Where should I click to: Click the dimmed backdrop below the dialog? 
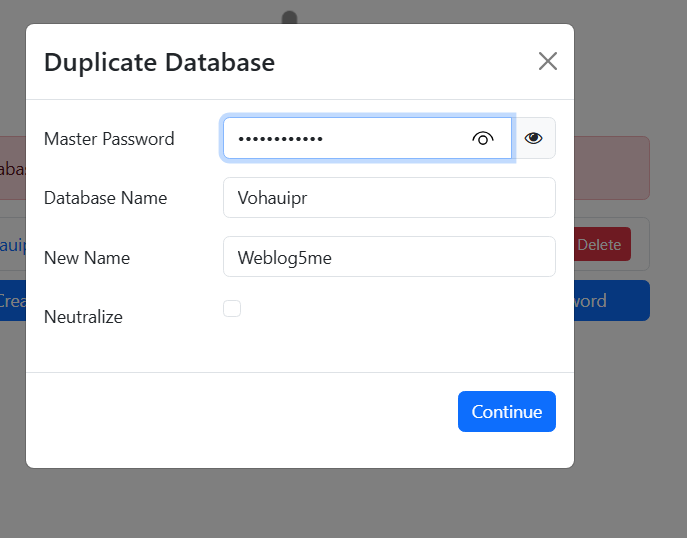coord(343,505)
